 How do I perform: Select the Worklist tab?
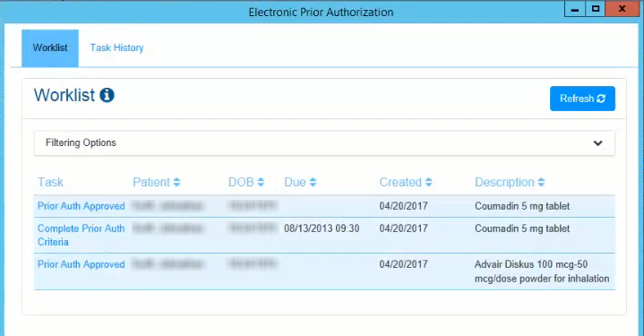pos(50,48)
